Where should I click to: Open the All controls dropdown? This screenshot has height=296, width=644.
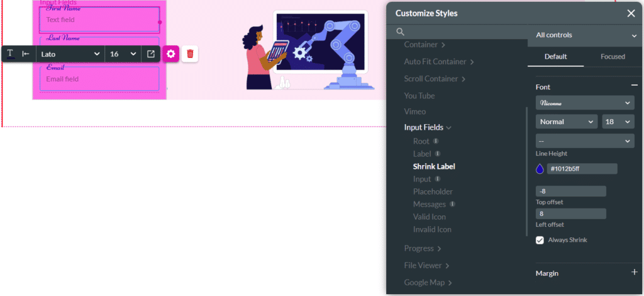tap(584, 35)
